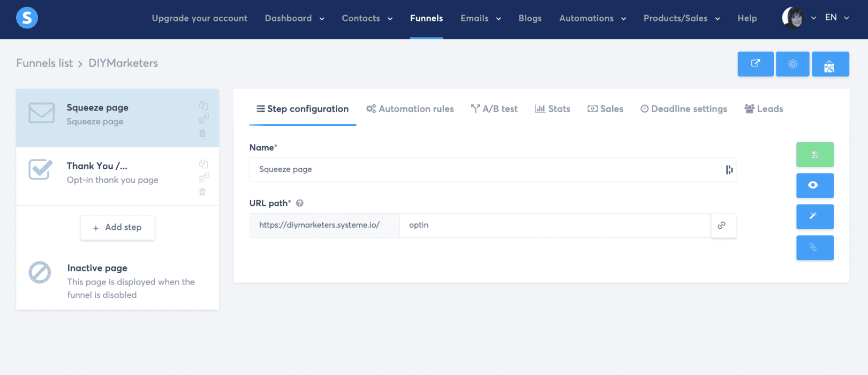Viewport: 868px width, 375px height.
Task: Click the shopping bag marketplace button
Action: coord(830,64)
